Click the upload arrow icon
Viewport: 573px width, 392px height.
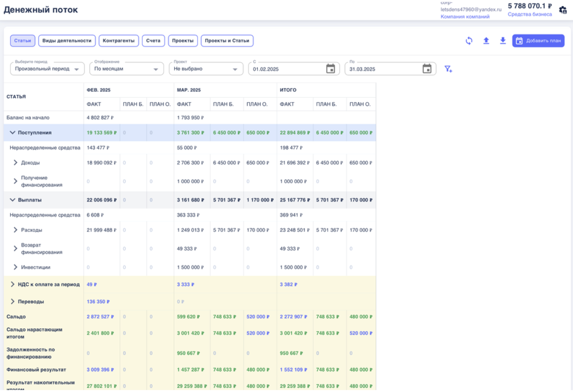[x=486, y=41]
